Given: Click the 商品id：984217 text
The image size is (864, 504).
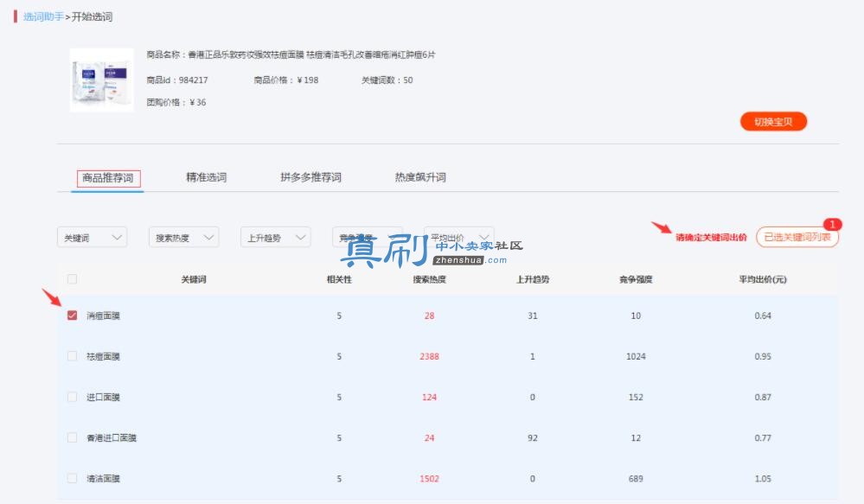Looking at the screenshot, I should [x=177, y=80].
